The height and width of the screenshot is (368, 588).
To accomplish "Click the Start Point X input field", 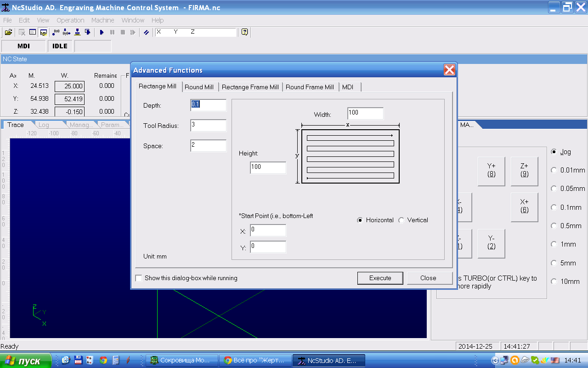I will click(x=268, y=230).
